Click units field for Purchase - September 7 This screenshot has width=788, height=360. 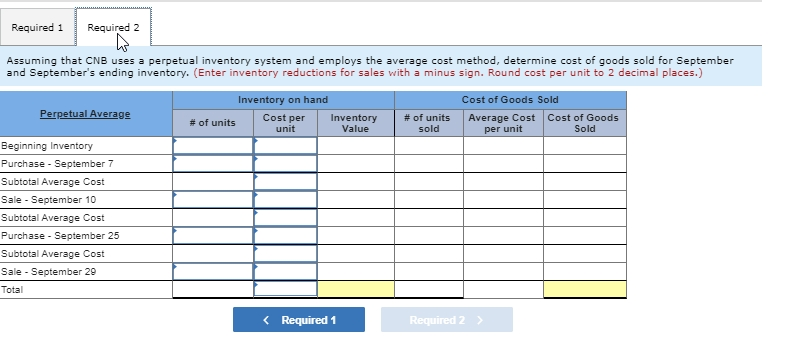point(213,164)
